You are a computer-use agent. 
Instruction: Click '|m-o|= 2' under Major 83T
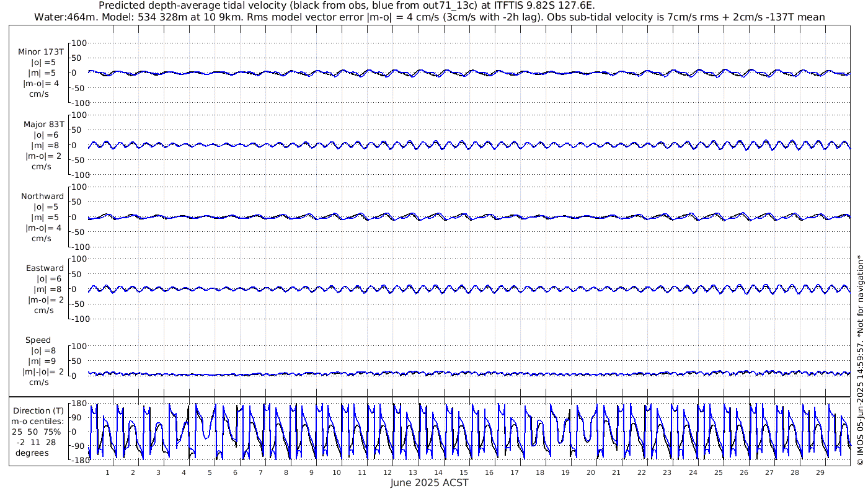[x=42, y=156]
